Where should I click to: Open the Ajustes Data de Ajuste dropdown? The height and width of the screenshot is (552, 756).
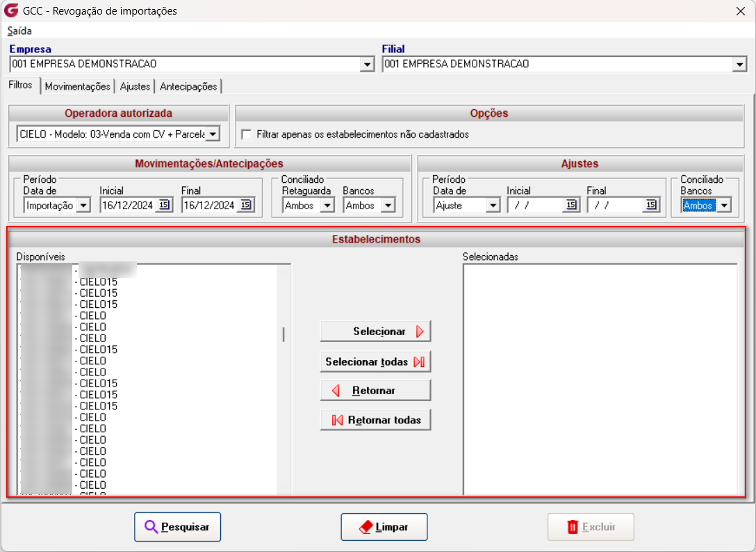click(493, 206)
